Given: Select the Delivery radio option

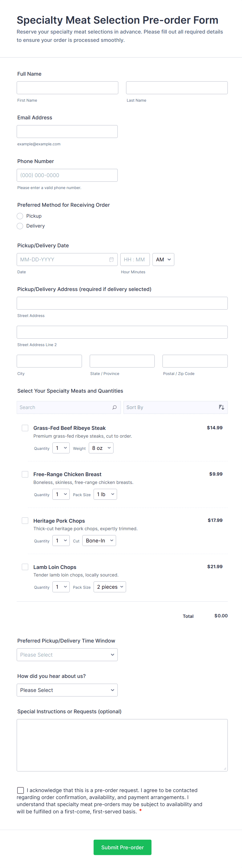Looking at the screenshot, I should (20, 226).
